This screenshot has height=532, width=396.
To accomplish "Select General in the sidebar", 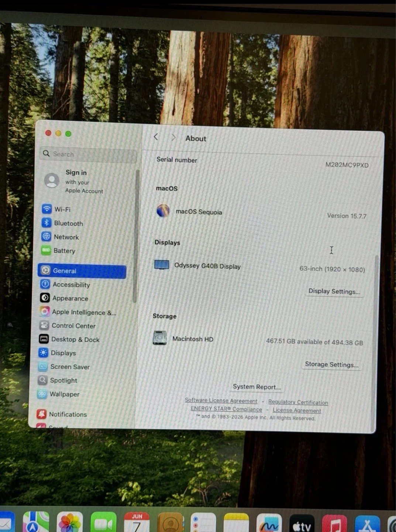I will coord(82,271).
